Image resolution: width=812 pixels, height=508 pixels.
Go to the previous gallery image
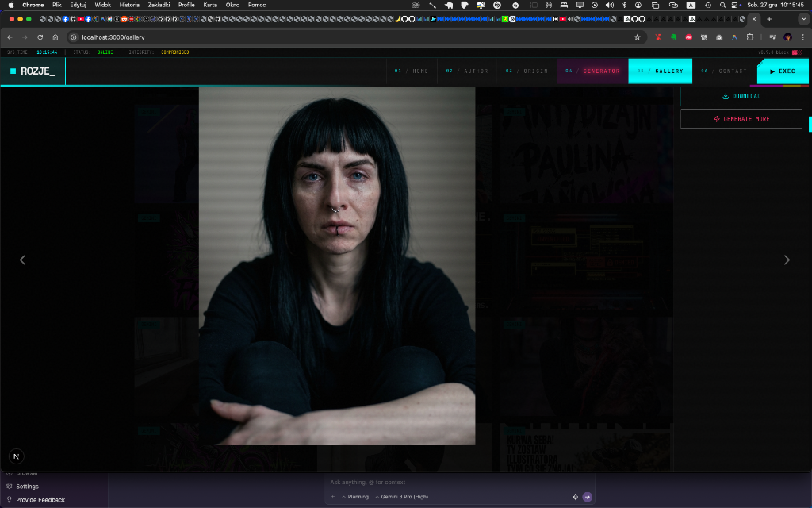tap(22, 260)
